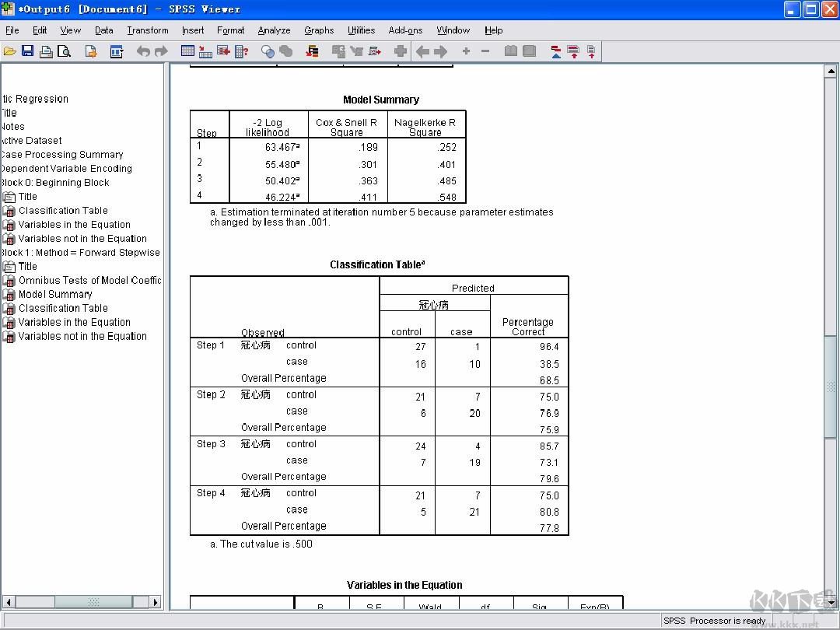The image size is (840, 630).
Task: Open the Window menu
Action: 453,30
